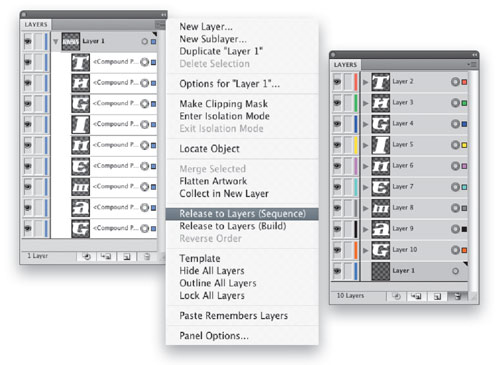Open the right Layers panel flyout menu icon
The width and height of the screenshot is (500, 365).
[x=472, y=64]
